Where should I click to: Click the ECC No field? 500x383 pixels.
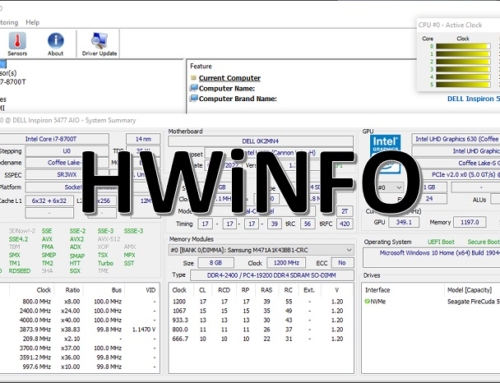tap(342, 263)
